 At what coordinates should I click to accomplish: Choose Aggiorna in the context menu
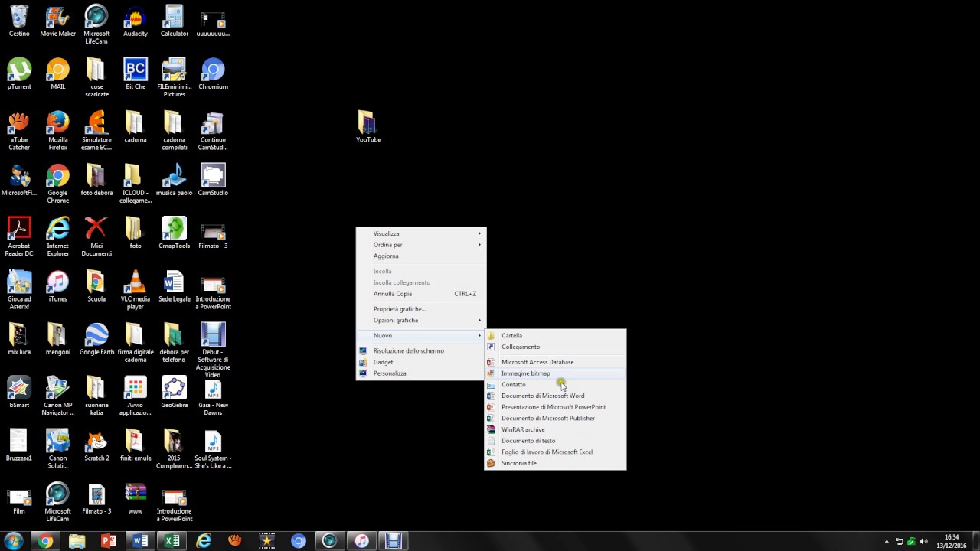421,256
